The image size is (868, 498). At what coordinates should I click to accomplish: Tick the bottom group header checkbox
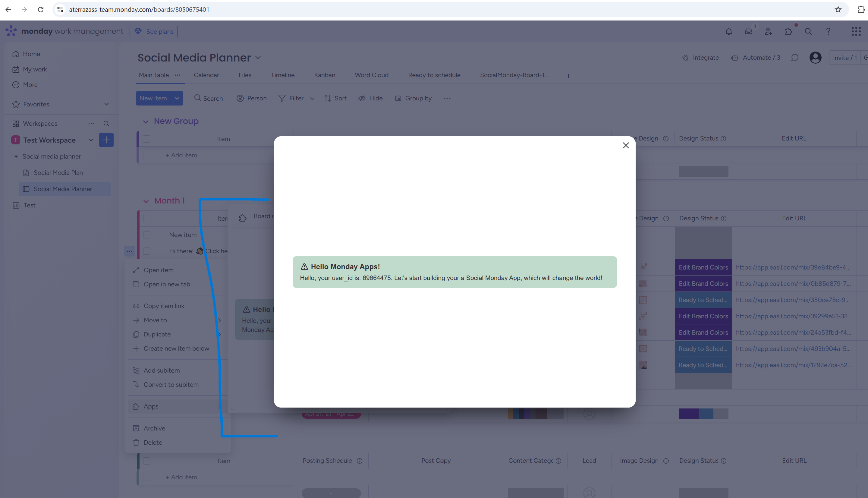(147, 461)
